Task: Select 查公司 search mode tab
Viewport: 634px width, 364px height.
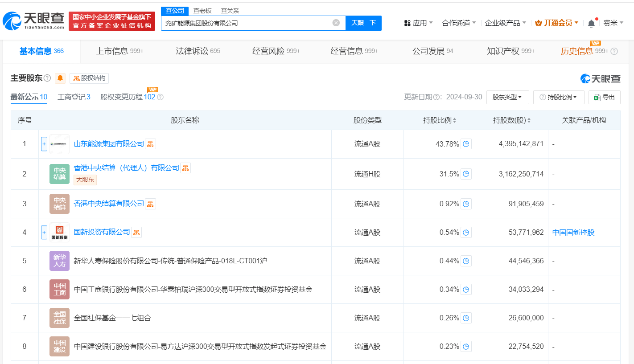Action: coord(175,11)
